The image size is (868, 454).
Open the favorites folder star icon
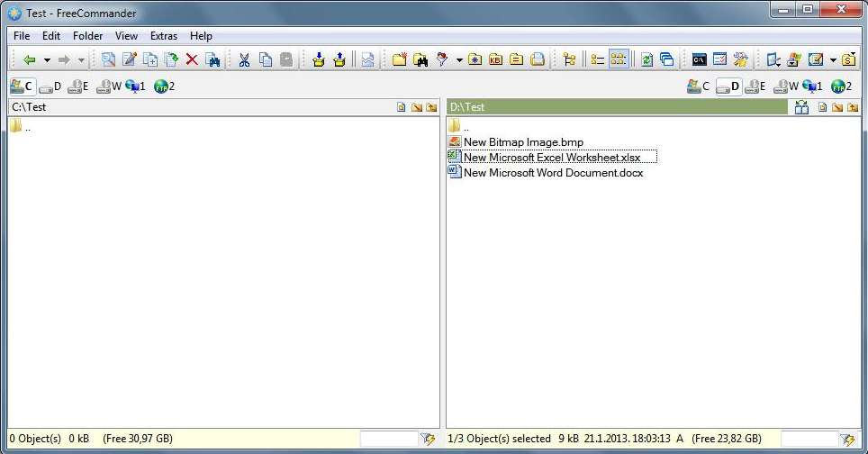coord(475,59)
